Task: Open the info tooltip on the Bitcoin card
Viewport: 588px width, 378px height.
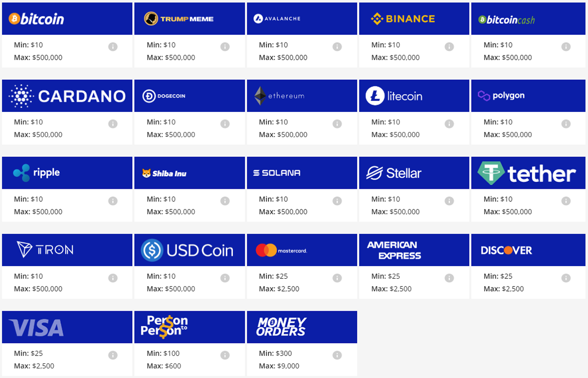Action: 112,46
